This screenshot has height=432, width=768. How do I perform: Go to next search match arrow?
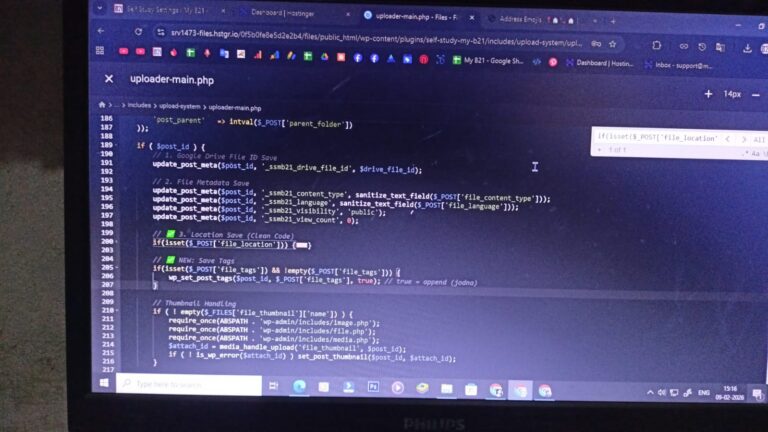pyautogui.click(x=743, y=140)
